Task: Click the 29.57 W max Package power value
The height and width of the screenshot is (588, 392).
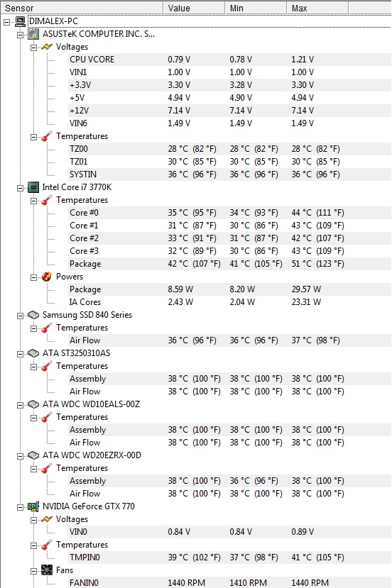Action: (306, 289)
